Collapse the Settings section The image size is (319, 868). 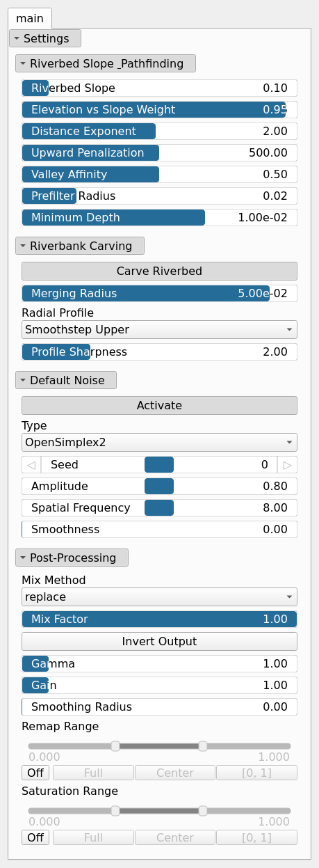click(x=45, y=38)
